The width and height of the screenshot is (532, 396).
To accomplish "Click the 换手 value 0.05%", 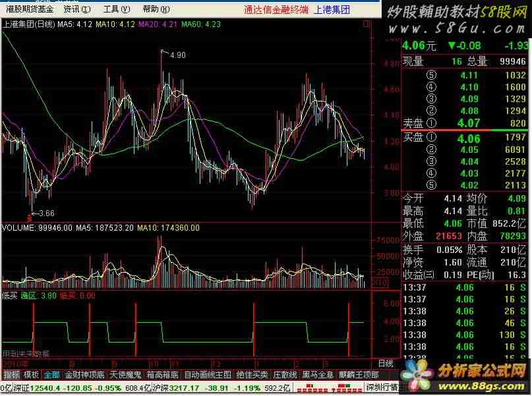I will [x=450, y=250].
